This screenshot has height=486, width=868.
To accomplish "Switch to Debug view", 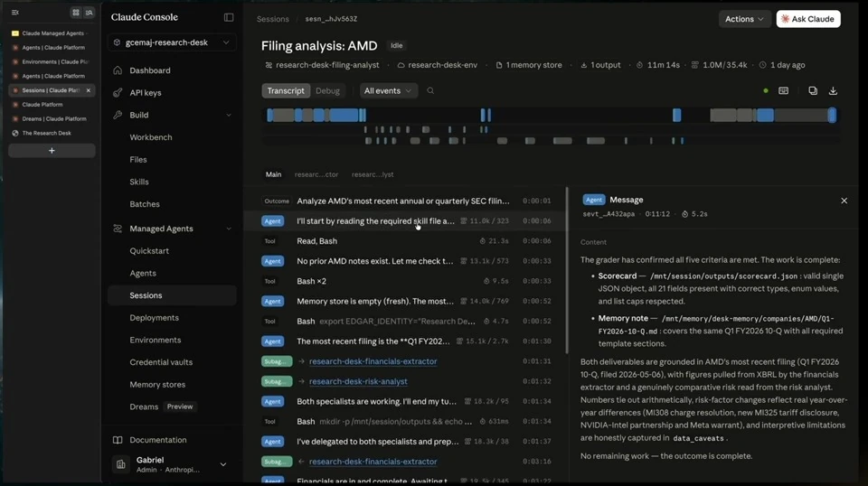I will coord(327,90).
